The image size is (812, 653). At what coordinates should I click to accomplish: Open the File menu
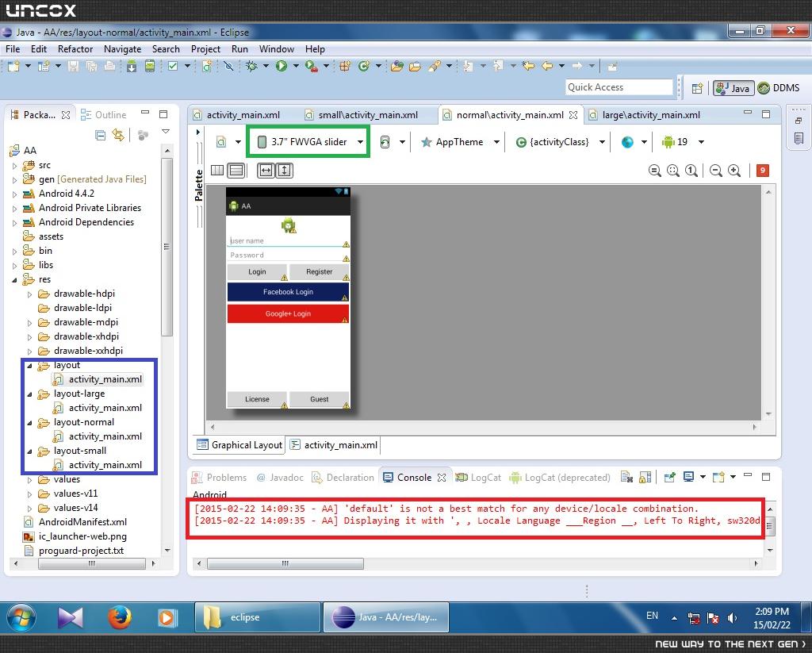coord(13,48)
